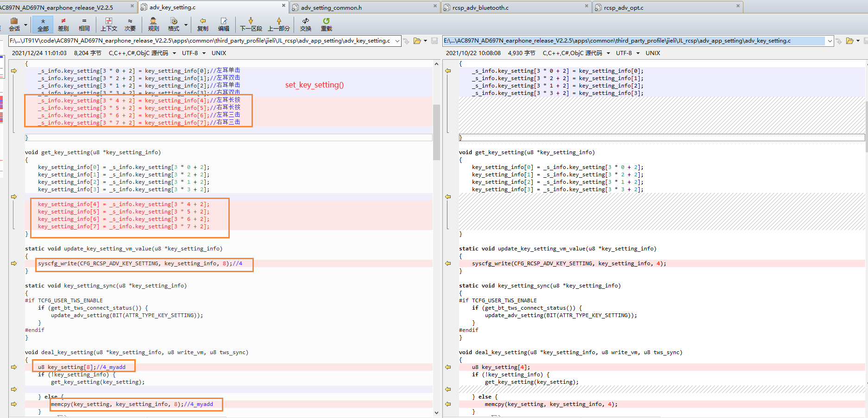Toggle the 上下文 (context) display
868x418 pixels.
pyautogui.click(x=109, y=25)
